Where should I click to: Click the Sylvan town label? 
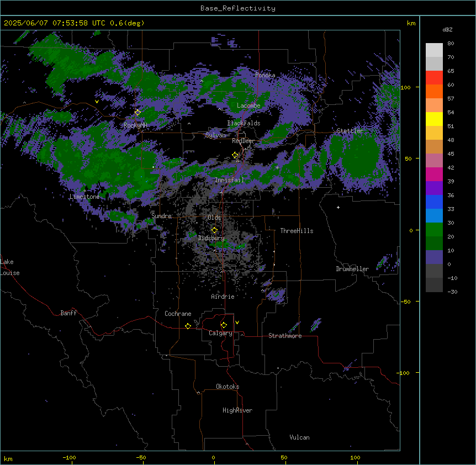[215, 135]
